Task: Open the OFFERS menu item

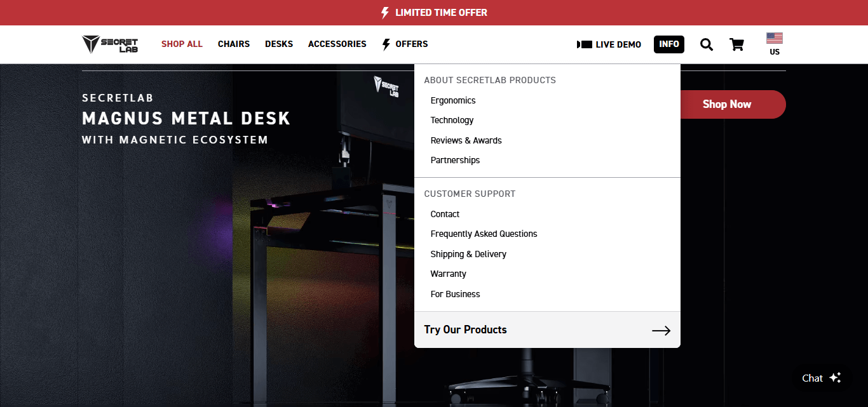Action: point(412,44)
